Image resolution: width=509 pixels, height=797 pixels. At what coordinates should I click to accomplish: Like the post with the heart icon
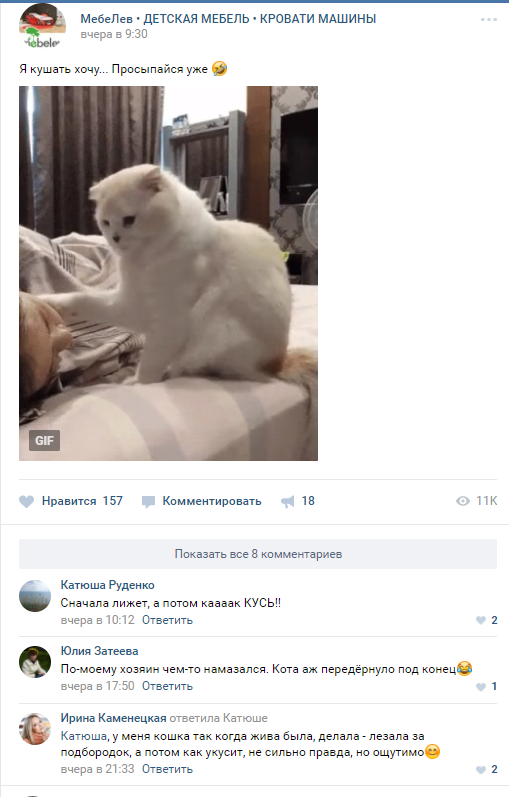point(26,502)
